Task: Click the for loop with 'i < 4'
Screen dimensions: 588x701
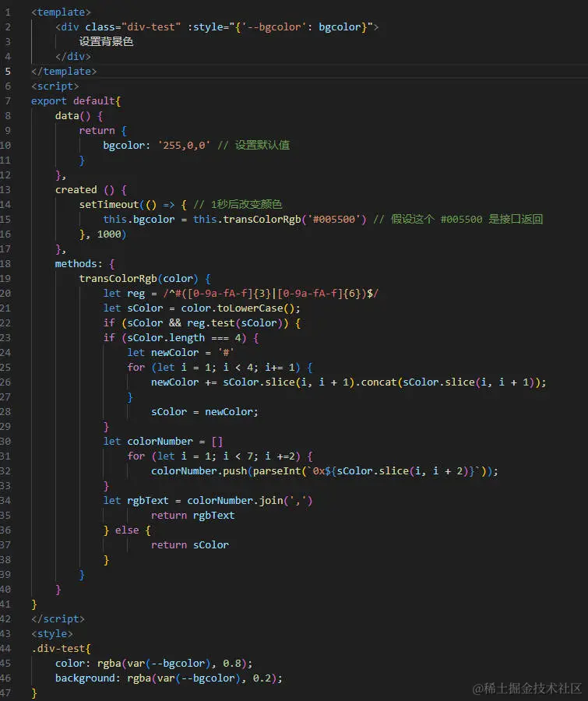Action: click(x=220, y=368)
